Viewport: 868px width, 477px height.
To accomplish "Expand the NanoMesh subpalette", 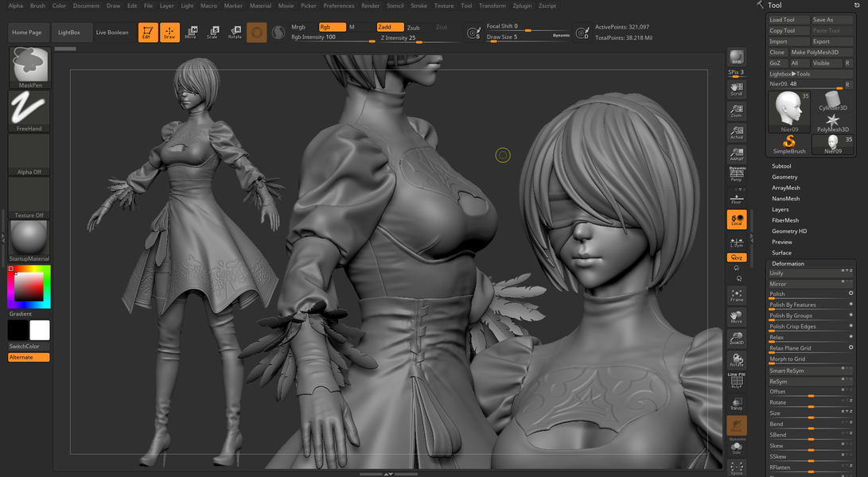I will click(x=785, y=199).
